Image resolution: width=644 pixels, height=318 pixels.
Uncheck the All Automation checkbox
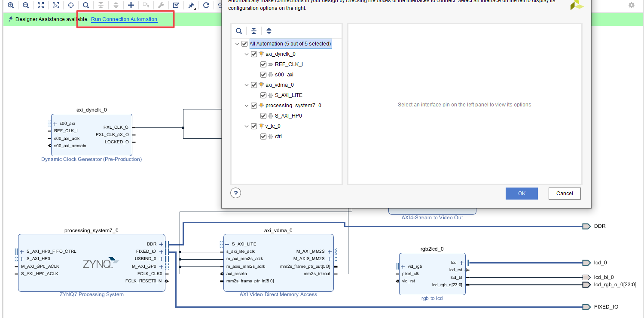(244, 44)
